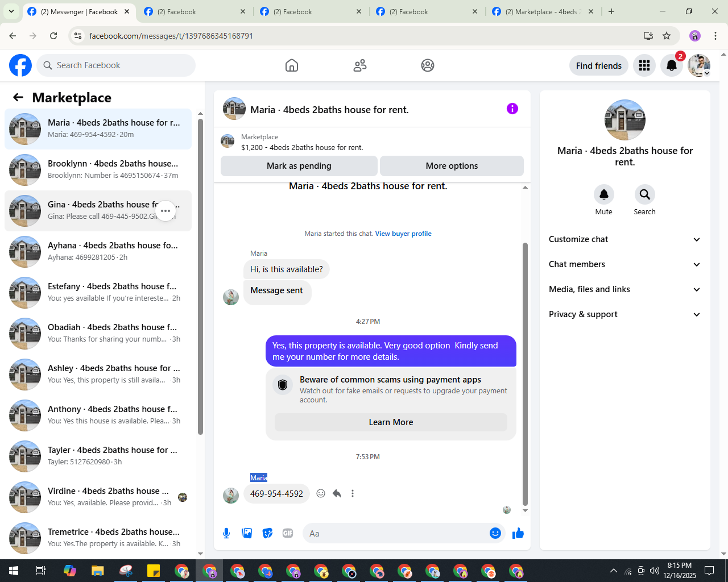Open conversation info purple icon
The height and width of the screenshot is (582, 728).
(x=512, y=109)
